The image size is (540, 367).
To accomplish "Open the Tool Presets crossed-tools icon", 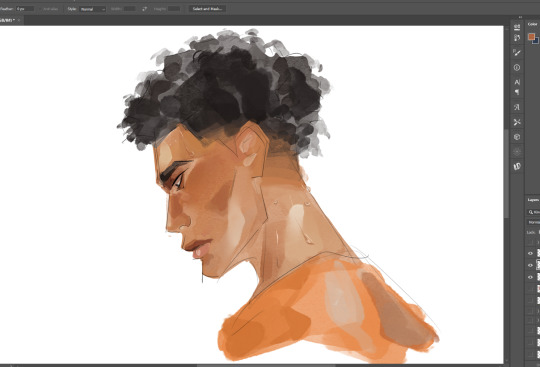I will (x=517, y=122).
